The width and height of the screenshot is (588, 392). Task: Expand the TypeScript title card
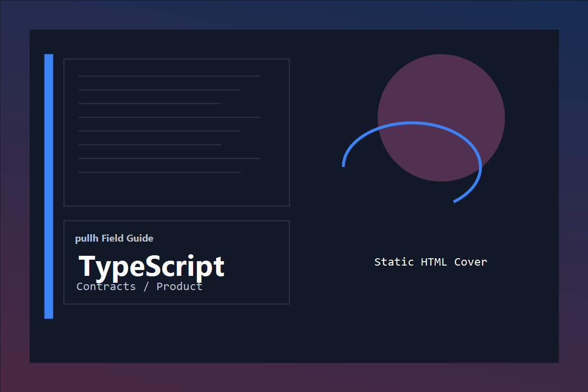point(176,262)
